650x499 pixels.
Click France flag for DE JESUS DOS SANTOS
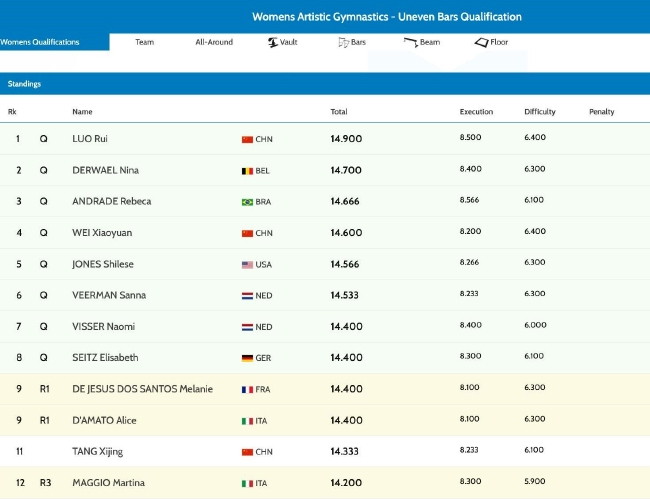click(x=247, y=389)
